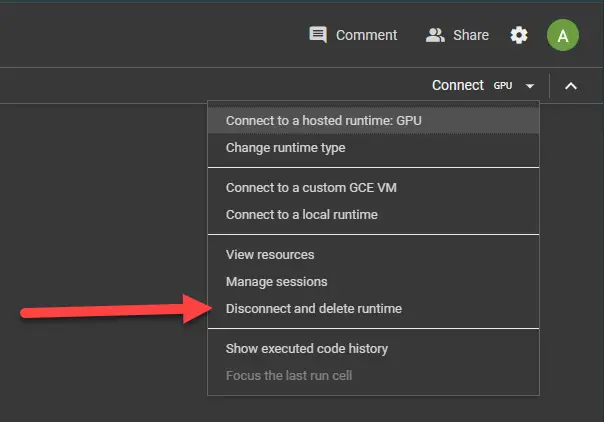Screen dimensions: 604x422
Task: Choose Change runtime type
Action: tap(286, 148)
